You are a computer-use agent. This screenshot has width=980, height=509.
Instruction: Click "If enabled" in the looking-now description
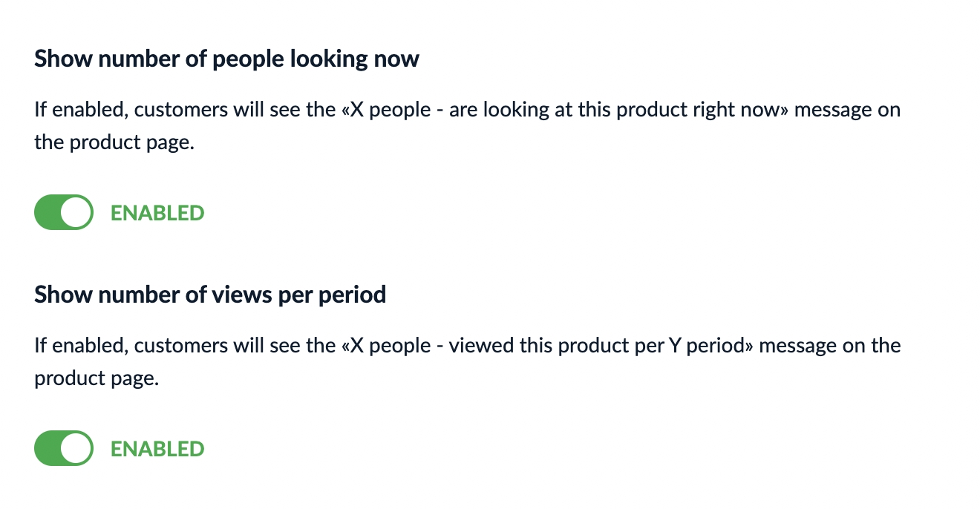(80, 111)
